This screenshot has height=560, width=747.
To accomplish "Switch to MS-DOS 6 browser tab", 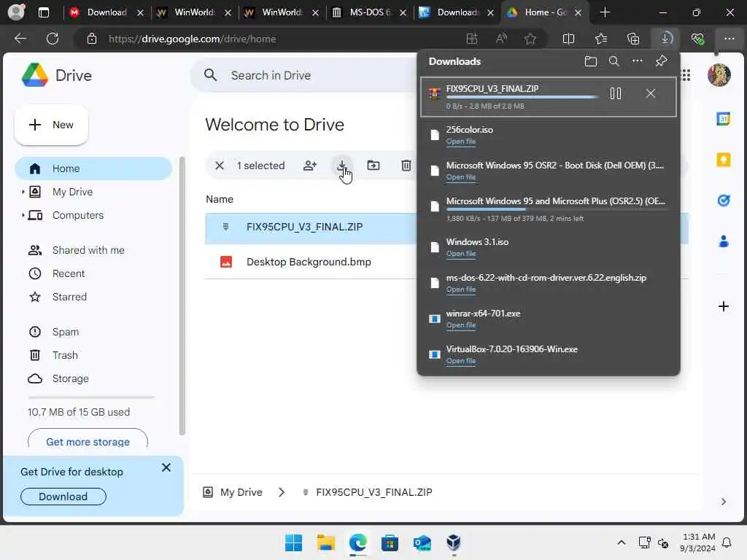I will pyautogui.click(x=370, y=12).
